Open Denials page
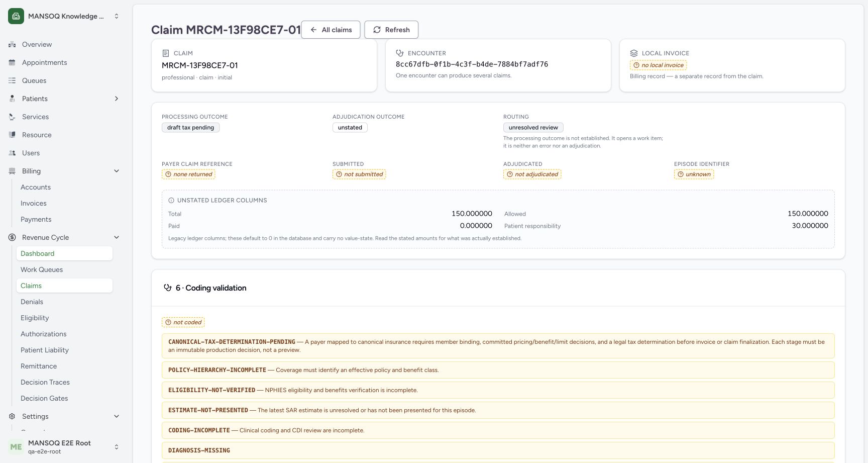The image size is (868, 463). click(64, 302)
